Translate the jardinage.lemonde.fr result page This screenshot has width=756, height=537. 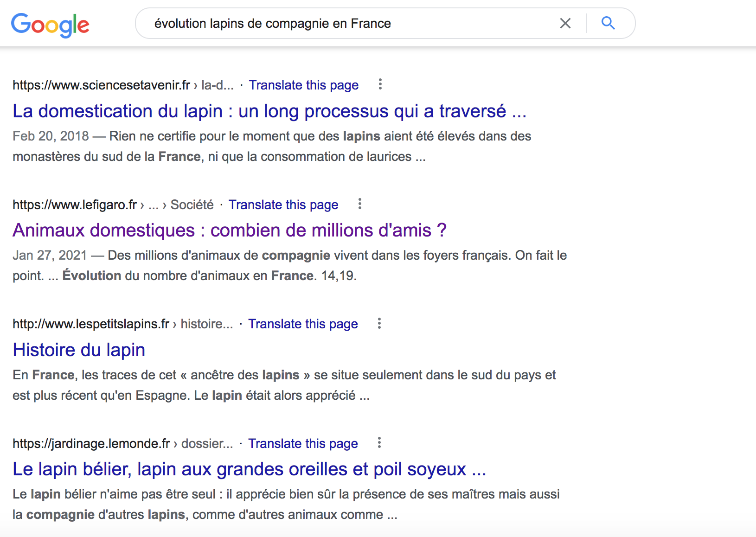click(303, 444)
